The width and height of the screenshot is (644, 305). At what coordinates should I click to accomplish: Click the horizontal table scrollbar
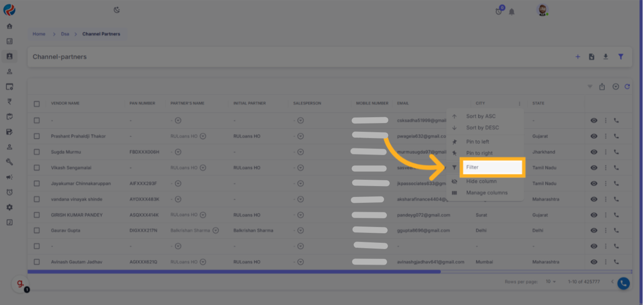pos(233,272)
